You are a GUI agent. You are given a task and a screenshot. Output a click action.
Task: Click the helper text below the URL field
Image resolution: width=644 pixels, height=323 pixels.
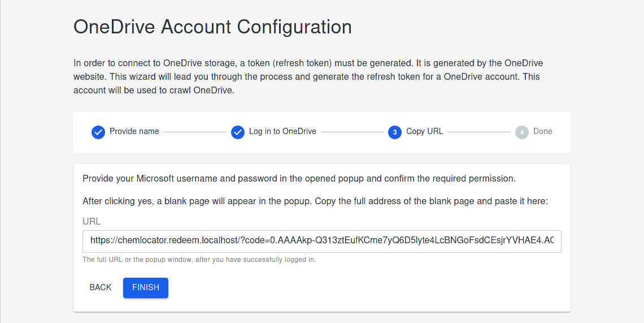[x=199, y=260]
